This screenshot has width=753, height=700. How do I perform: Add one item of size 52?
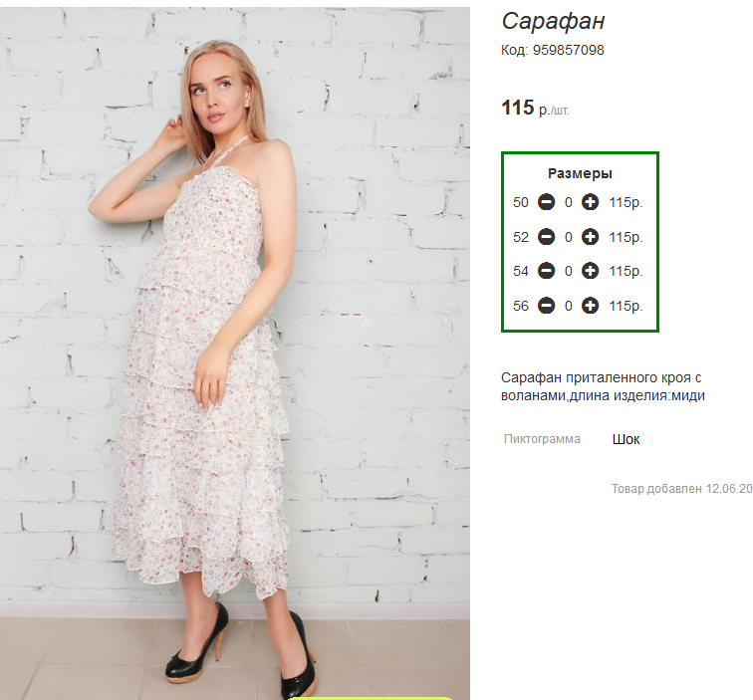click(590, 237)
